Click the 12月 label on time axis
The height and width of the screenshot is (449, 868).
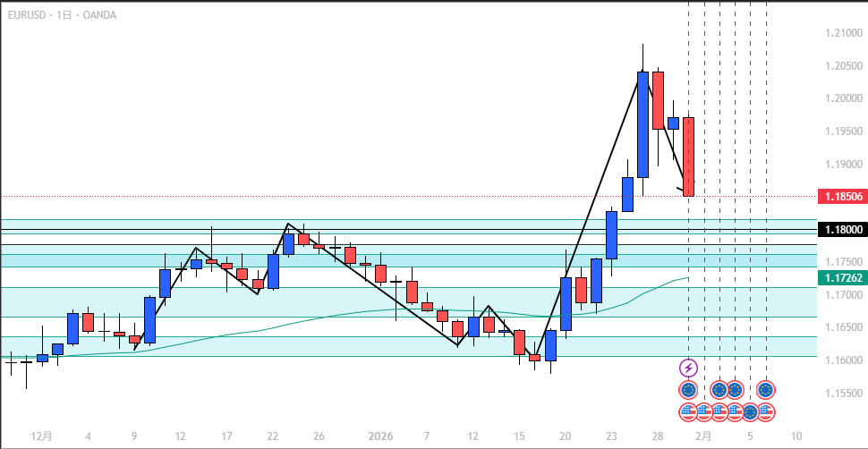pyautogui.click(x=41, y=436)
